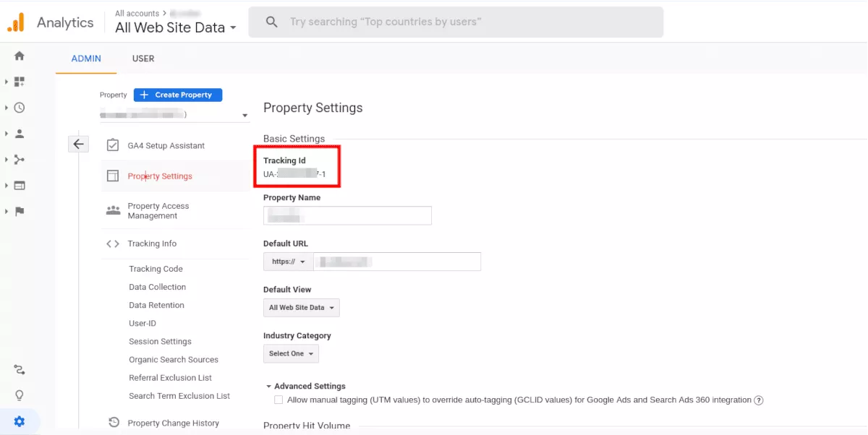Enable allow manual tagging checkbox

pos(278,400)
